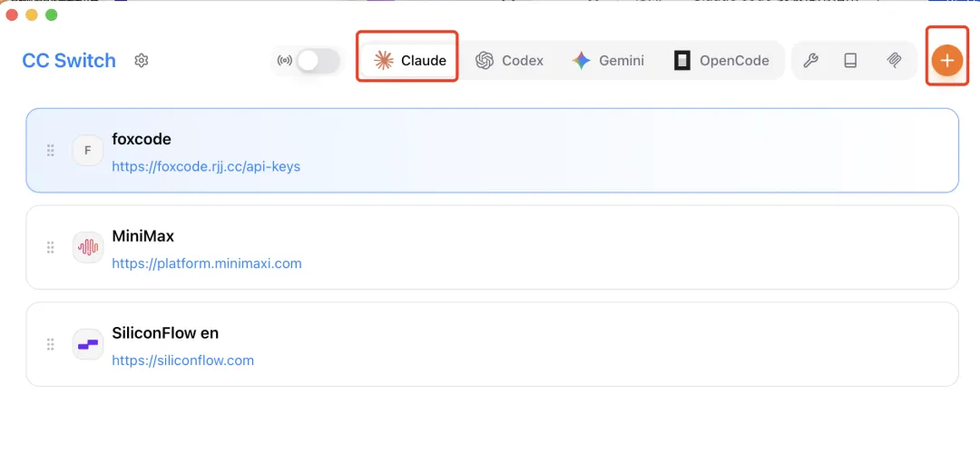This screenshot has width=980, height=465.
Task: Click the CC Switch title
Action: point(69,61)
